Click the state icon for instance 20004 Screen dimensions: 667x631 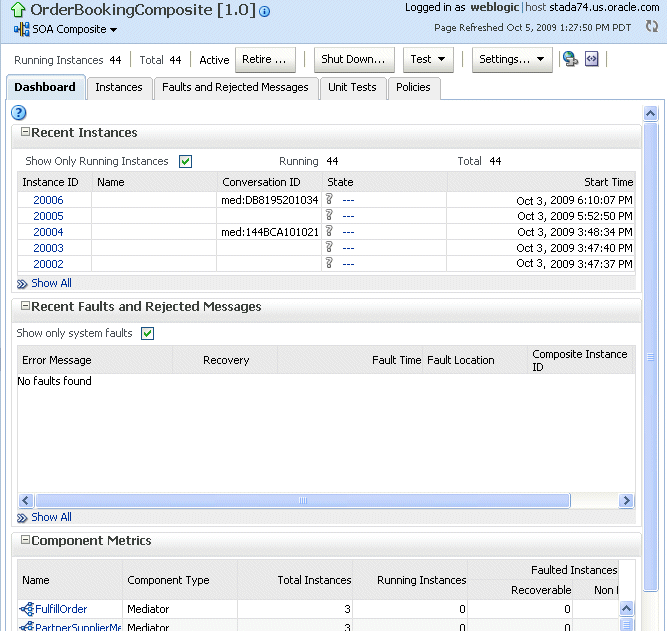click(329, 231)
